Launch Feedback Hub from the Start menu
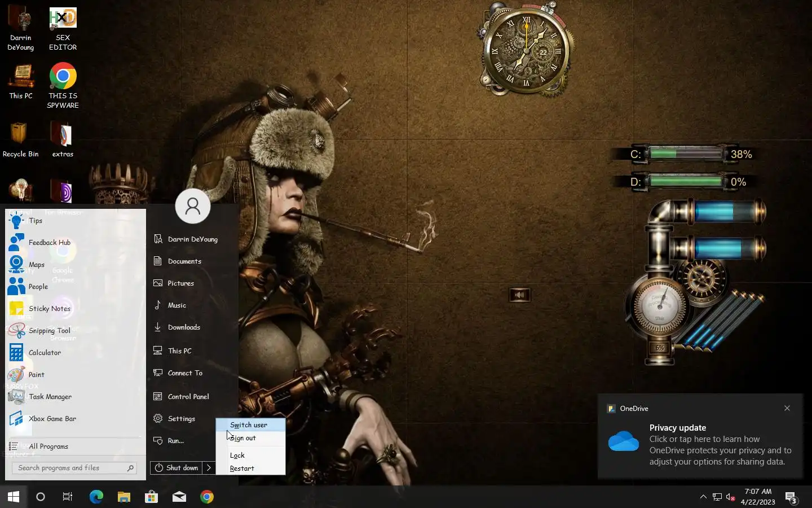The width and height of the screenshot is (812, 508). 75,243
